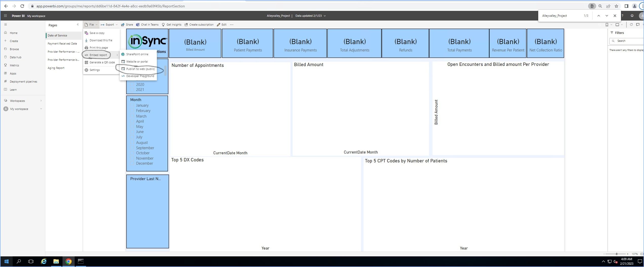Open the comments icon

pos(638,25)
